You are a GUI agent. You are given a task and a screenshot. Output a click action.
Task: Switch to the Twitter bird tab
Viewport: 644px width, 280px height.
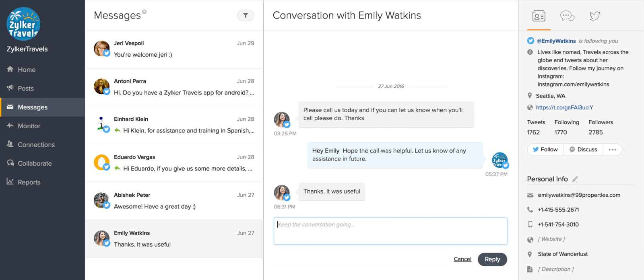pyautogui.click(x=595, y=16)
